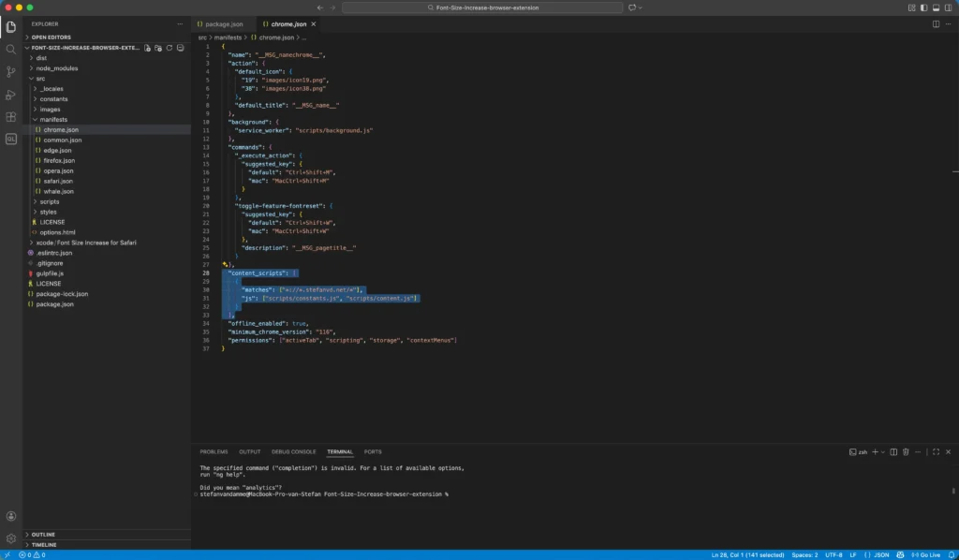Switch to the package.json editor tab
Image resolution: width=959 pixels, height=560 pixels.
point(224,23)
